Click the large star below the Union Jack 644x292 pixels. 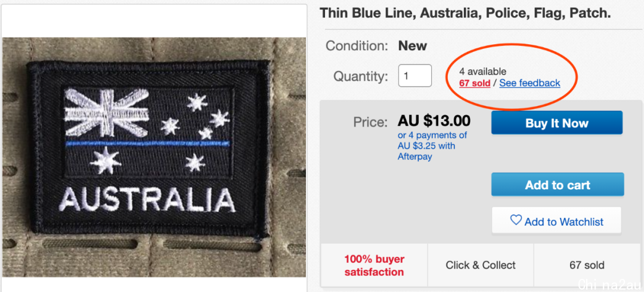tap(105, 161)
